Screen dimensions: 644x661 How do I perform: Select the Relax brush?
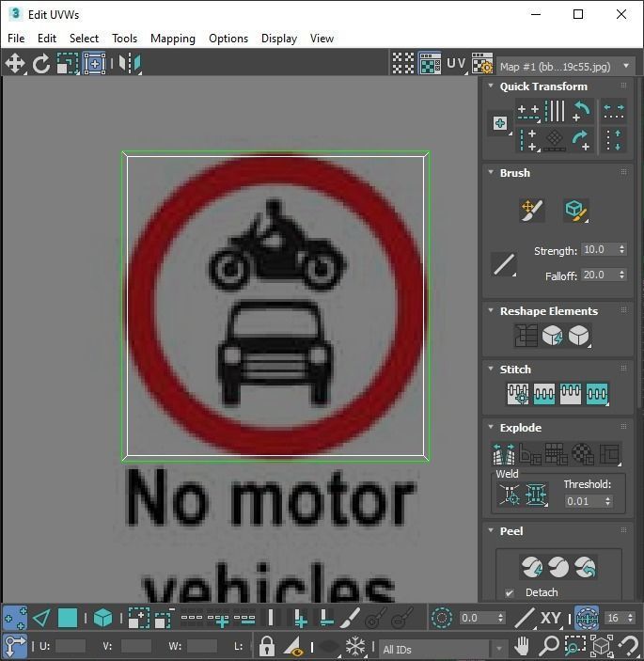pyautogui.click(x=575, y=210)
